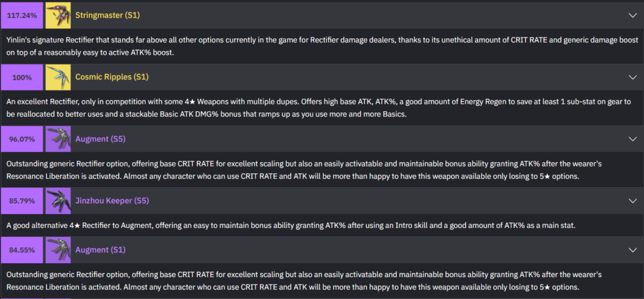Click the Augment (S1) weapon icon
The image size is (644, 299).
click(57, 250)
